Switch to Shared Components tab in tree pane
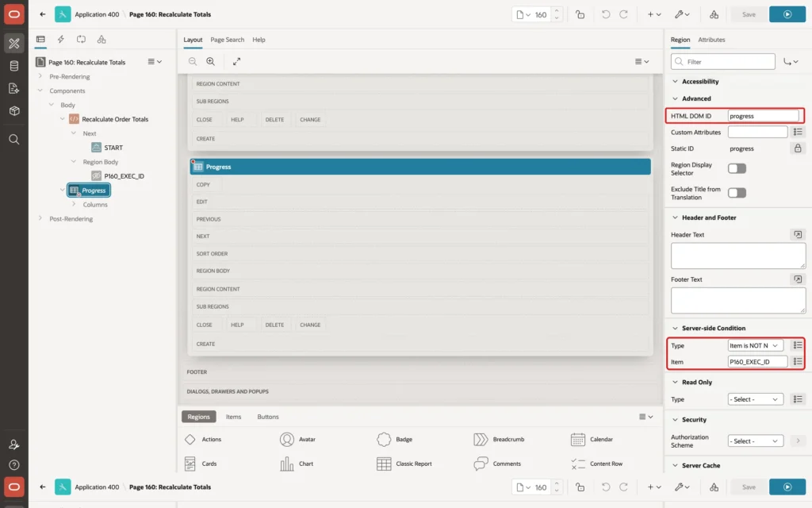The width and height of the screenshot is (812, 508). tap(101, 40)
